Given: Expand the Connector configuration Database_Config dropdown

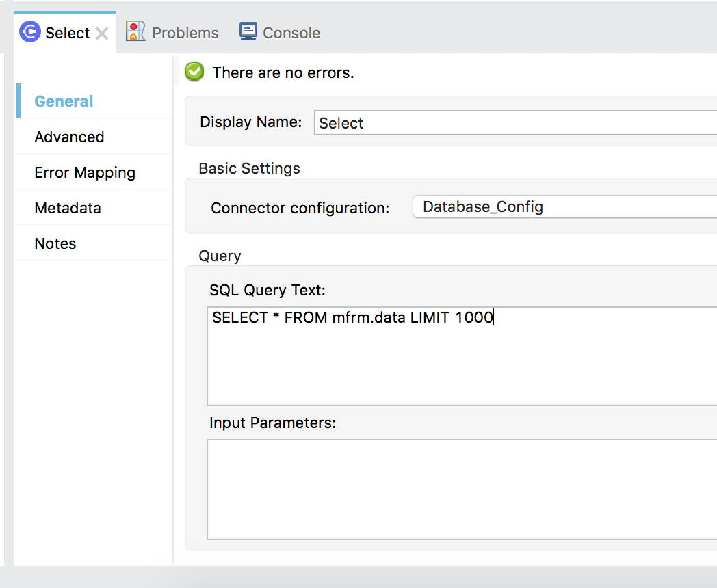Looking at the screenshot, I should click(x=564, y=206).
